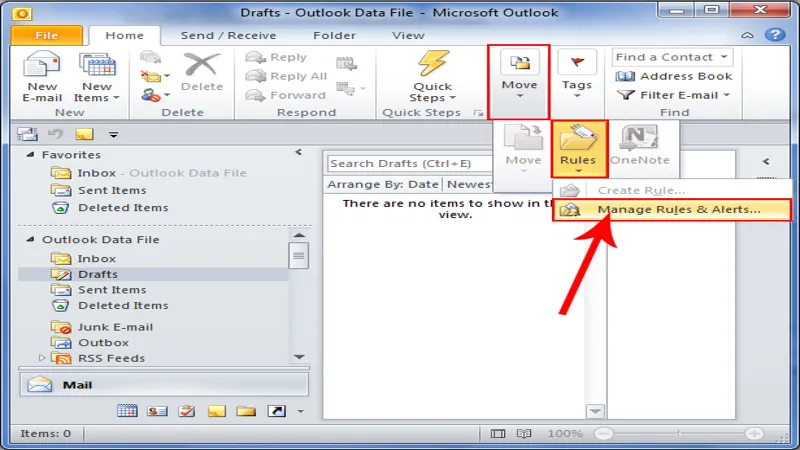Minimize the ribbon with the caret
This screenshot has height=450, width=800.
(x=747, y=35)
